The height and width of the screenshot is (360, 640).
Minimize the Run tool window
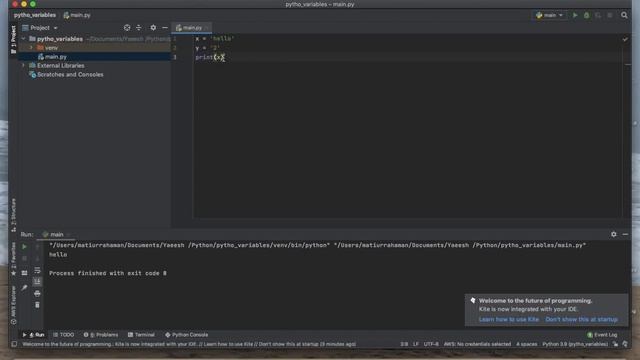point(625,234)
